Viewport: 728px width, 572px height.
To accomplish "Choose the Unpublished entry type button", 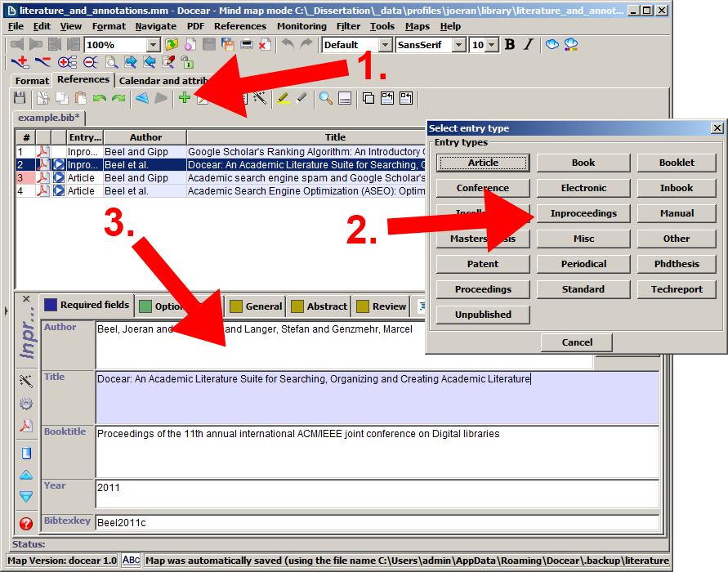I will pyautogui.click(x=483, y=315).
